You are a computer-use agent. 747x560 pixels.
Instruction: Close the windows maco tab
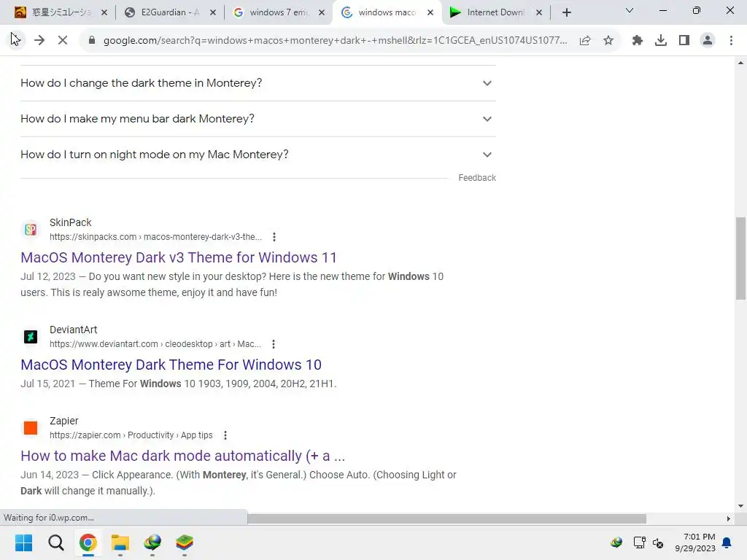coord(430,12)
